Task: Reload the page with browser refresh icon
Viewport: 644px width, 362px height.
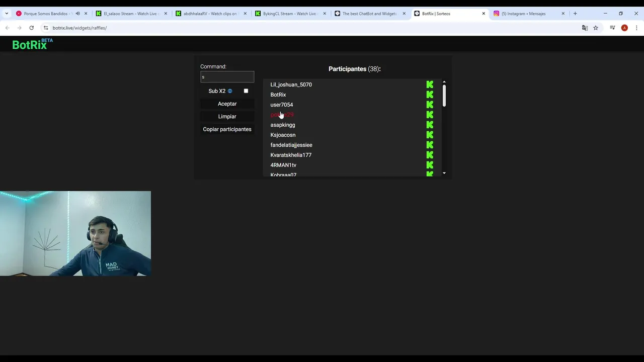Action: (31, 28)
